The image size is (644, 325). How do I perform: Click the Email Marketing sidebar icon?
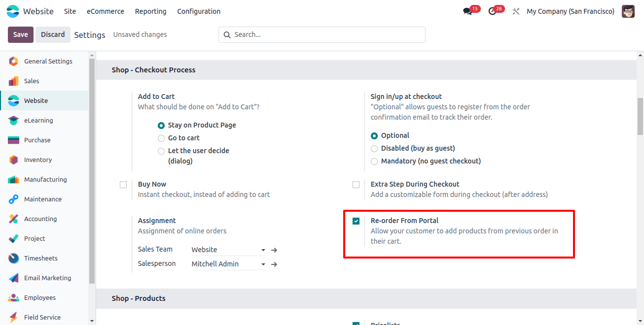click(13, 278)
